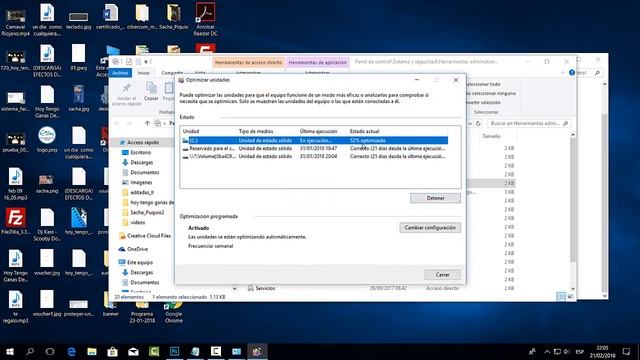Image resolution: width=640 pixels, height=360 pixels.
Task: Select the '\\?\Volume{0ba429...' drive row
Action: 315,156
